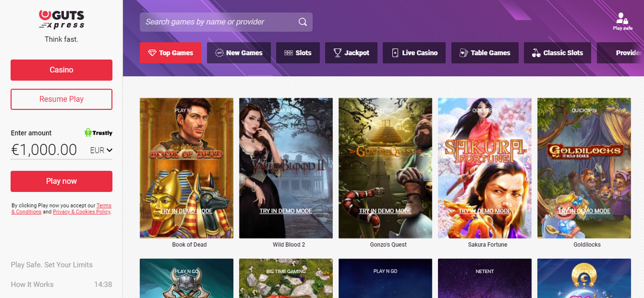Open the Classic Slots tab
Viewport: 644px width, 298px height.
point(557,53)
